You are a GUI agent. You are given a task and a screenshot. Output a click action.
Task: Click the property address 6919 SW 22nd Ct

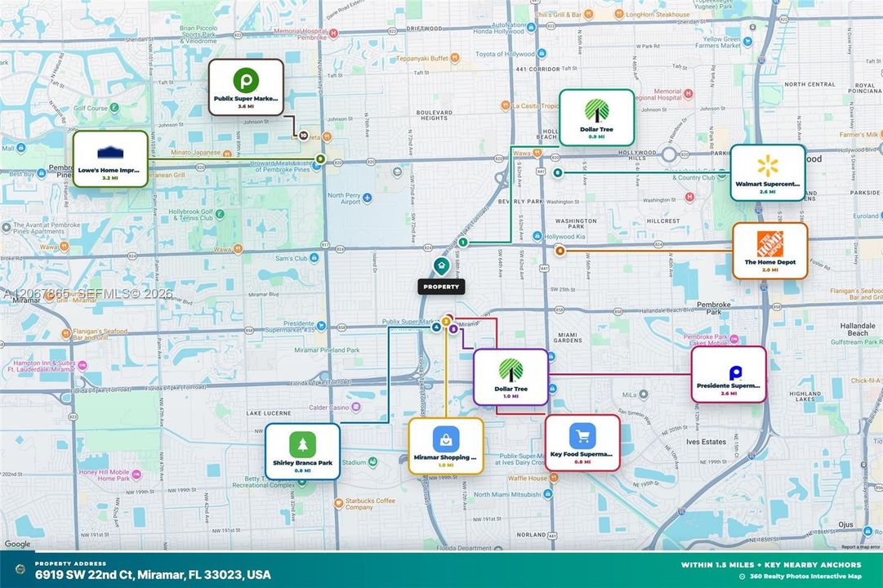click(153, 575)
